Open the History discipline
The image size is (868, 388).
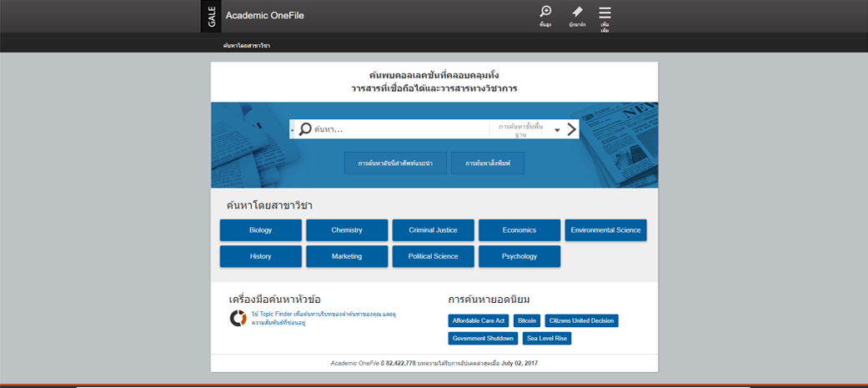tap(261, 257)
